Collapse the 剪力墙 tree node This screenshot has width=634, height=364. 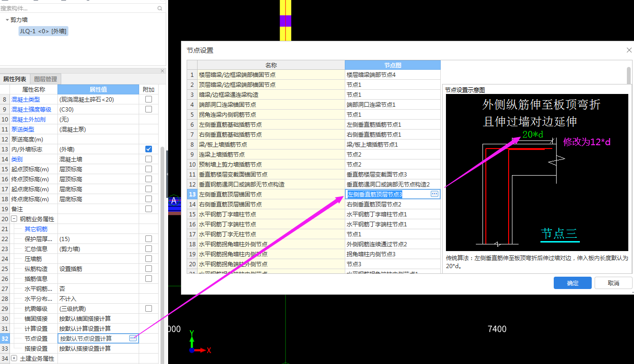tap(7, 20)
